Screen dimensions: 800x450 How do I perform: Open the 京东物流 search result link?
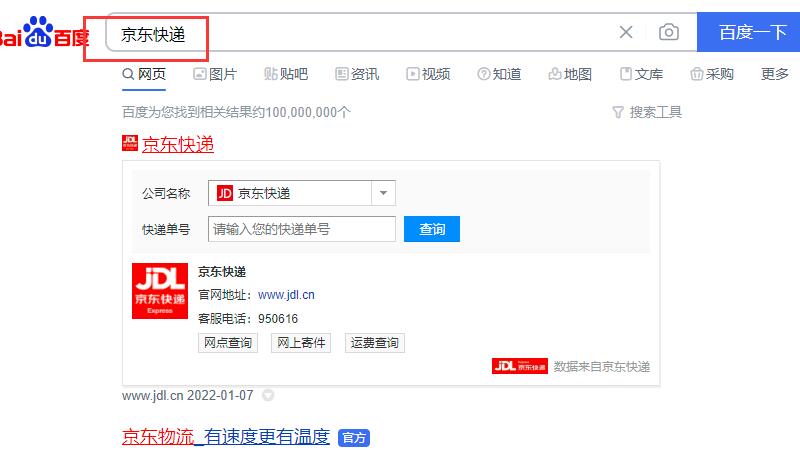157,437
